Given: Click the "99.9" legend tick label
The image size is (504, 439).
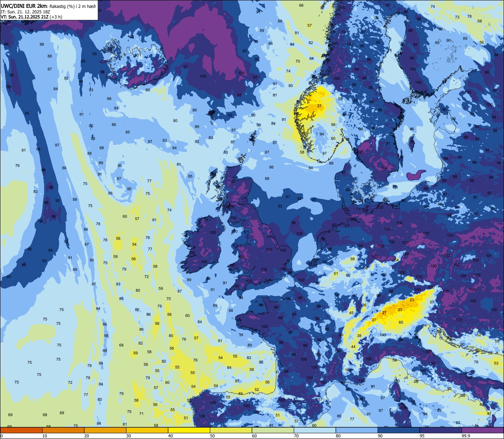Looking at the screenshot, I should click(x=466, y=436).
